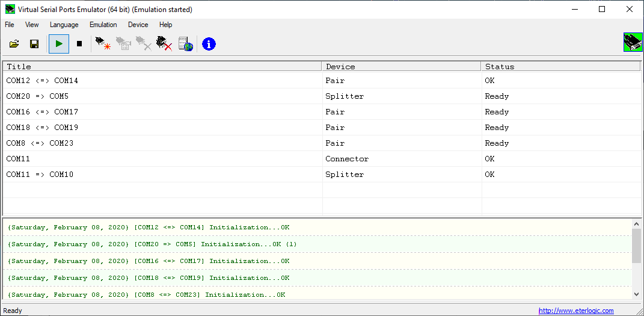
Task: Click the OK status of COM12 <=> COM14
Action: coord(561,81)
